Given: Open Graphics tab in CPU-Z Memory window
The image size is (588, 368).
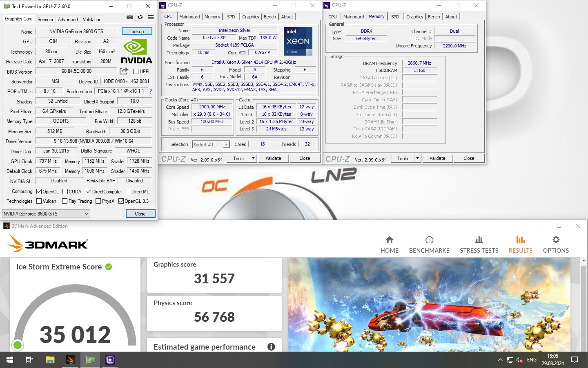Looking at the screenshot, I should (x=414, y=17).
